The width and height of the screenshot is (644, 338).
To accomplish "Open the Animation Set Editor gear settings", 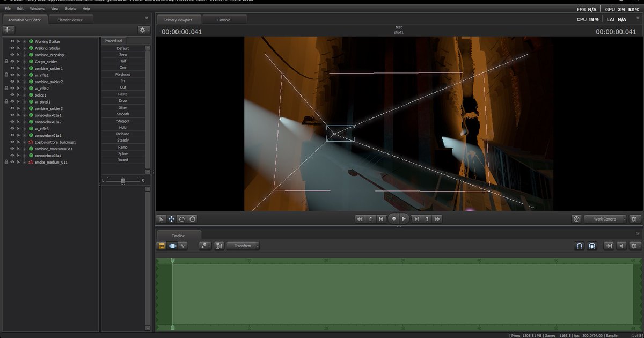I will (144, 30).
